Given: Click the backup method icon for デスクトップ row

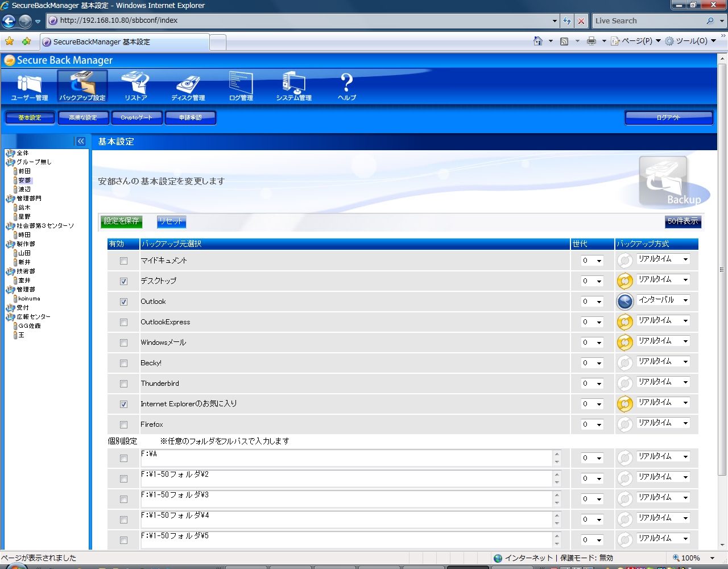Looking at the screenshot, I should click(x=624, y=281).
